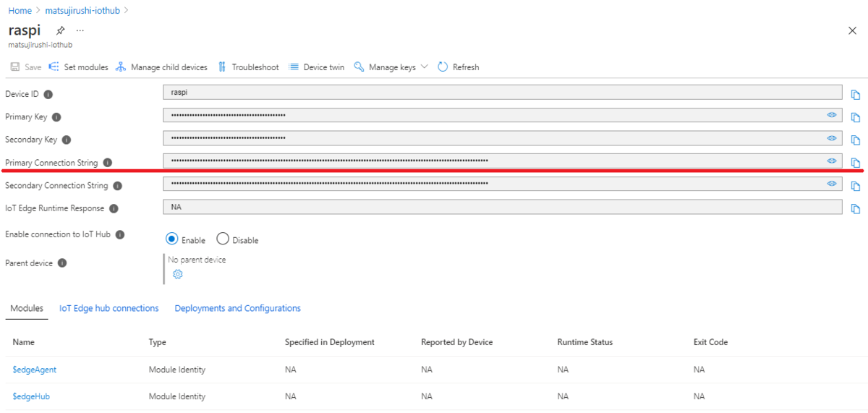Reveal the Secondary Key value
The image size is (868, 413).
pyautogui.click(x=832, y=138)
